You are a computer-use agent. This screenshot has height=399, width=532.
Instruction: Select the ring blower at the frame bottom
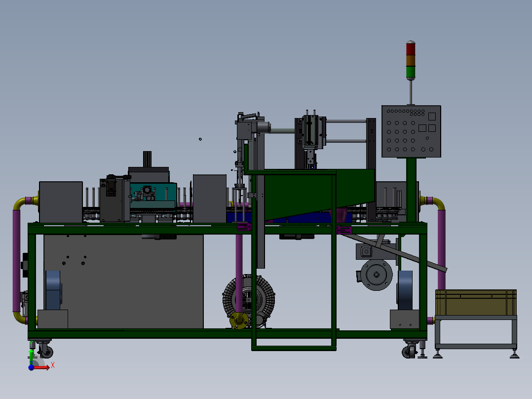pyautogui.click(x=249, y=301)
